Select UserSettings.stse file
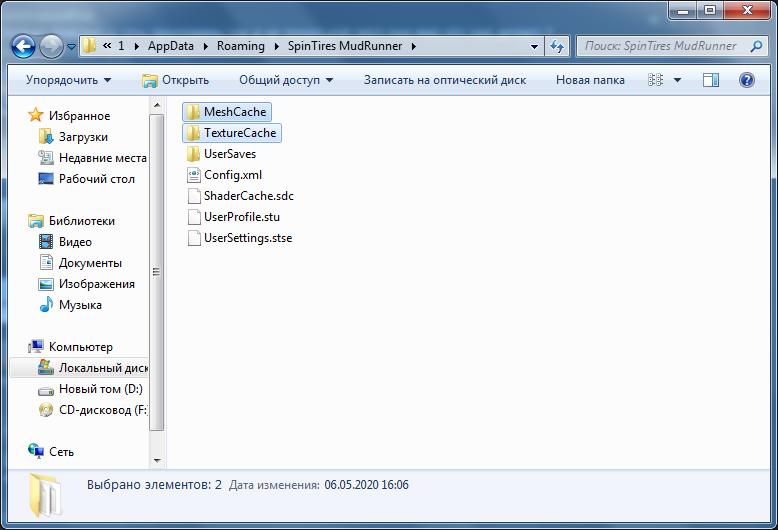 pos(240,238)
